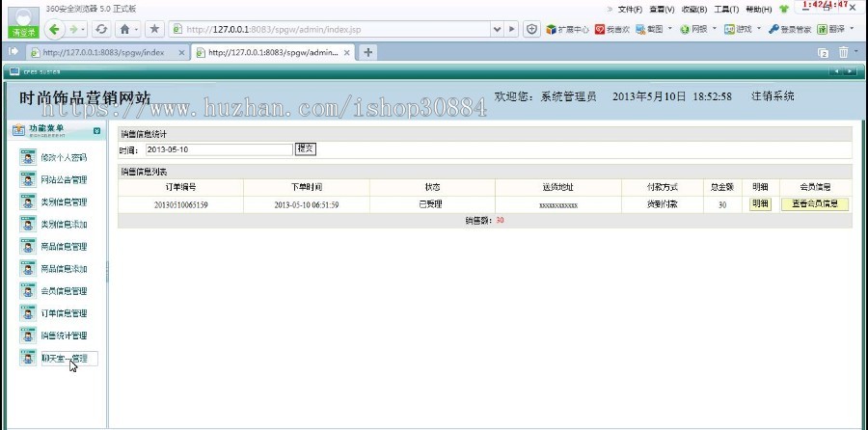Open 会员信息管理 in the sidebar menu
Image resolution: width=868 pixels, height=430 pixels.
click(64, 291)
